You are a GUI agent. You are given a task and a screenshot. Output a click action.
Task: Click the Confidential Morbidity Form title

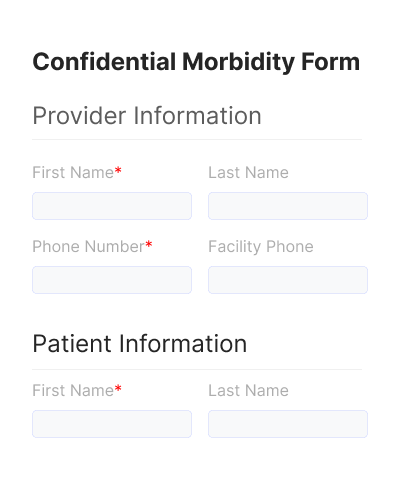[x=196, y=62]
